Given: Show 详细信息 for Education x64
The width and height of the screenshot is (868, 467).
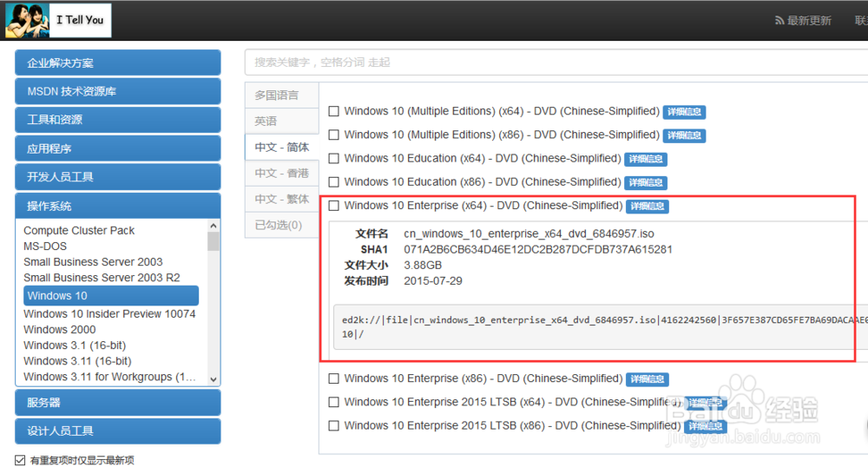Looking at the screenshot, I should (646, 159).
